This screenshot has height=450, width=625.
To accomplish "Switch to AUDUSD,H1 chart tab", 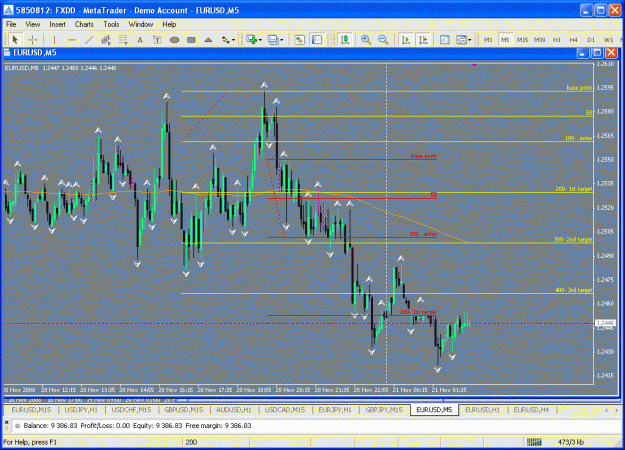I will tap(234, 410).
